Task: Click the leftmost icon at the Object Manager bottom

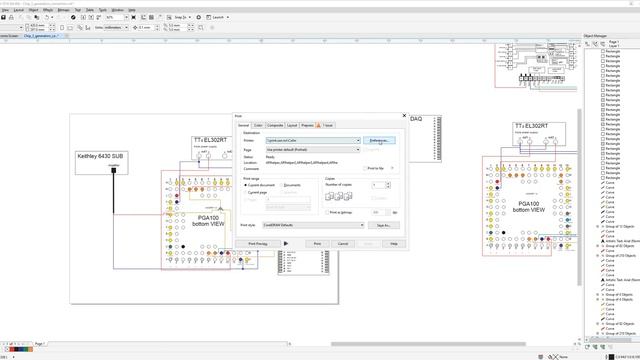Action: point(587,347)
